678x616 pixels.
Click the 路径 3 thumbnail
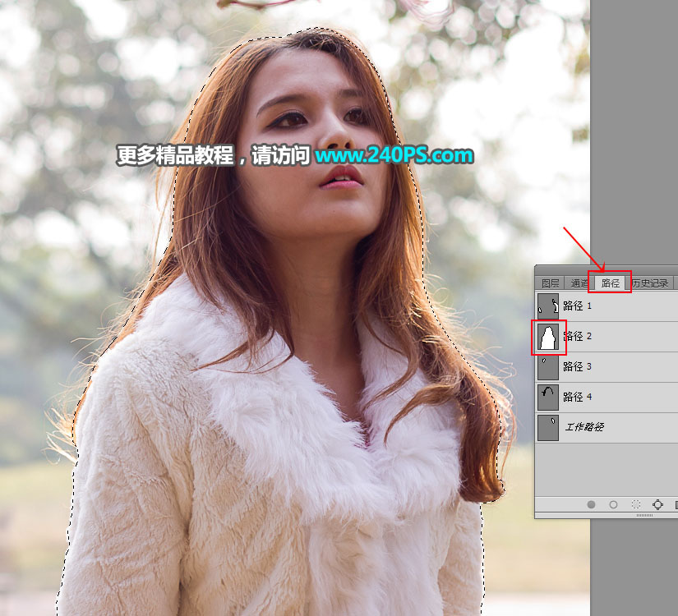point(548,367)
